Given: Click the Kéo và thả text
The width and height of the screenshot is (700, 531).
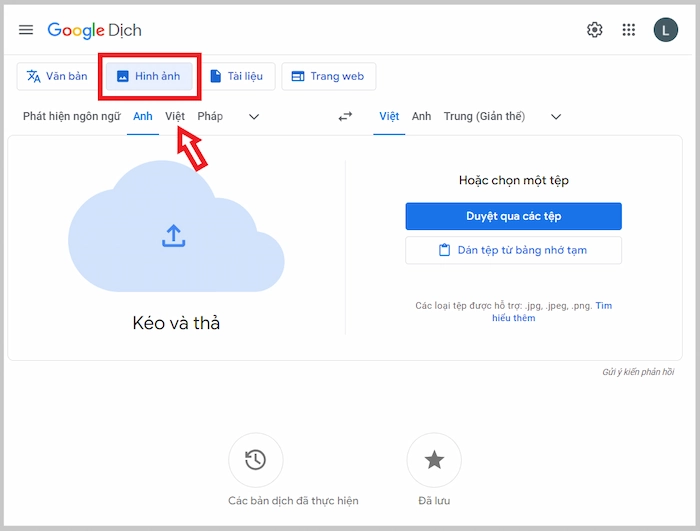Looking at the screenshot, I should pyautogui.click(x=176, y=323).
